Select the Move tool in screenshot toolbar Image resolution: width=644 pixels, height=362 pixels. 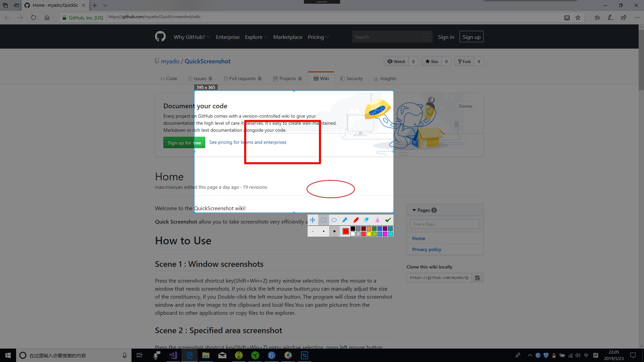click(x=313, y=220)
